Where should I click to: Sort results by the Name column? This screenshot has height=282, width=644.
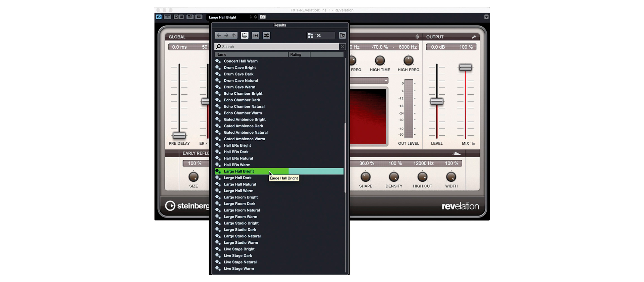(251, 54)
